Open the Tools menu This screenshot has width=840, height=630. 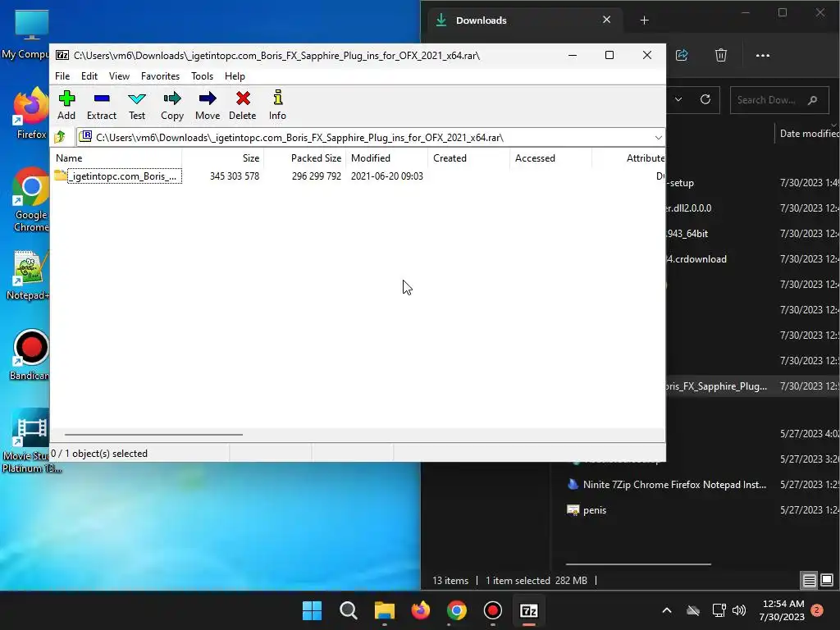point(202,76)
